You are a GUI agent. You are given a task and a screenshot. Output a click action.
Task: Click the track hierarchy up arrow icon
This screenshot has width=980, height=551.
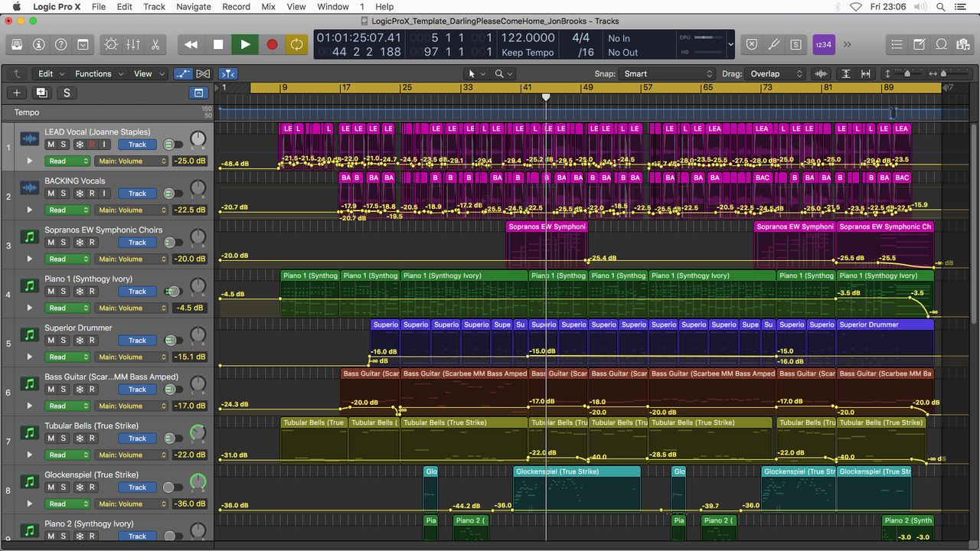[16, 73]
